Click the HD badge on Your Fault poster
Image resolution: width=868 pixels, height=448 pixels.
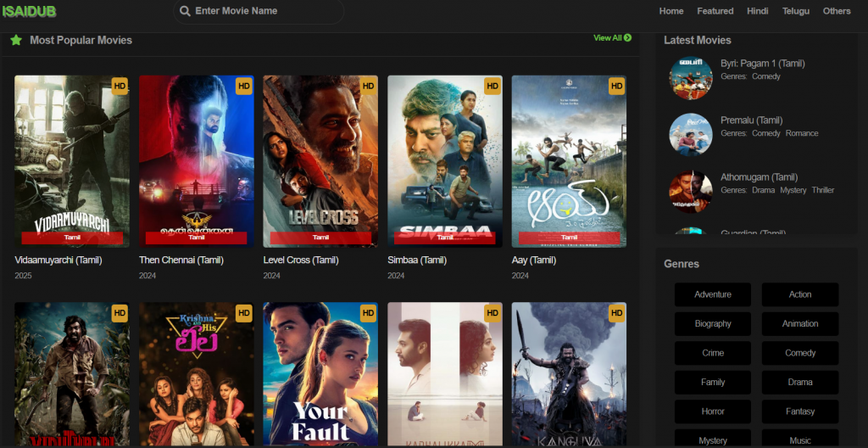(x=368, y=313)
